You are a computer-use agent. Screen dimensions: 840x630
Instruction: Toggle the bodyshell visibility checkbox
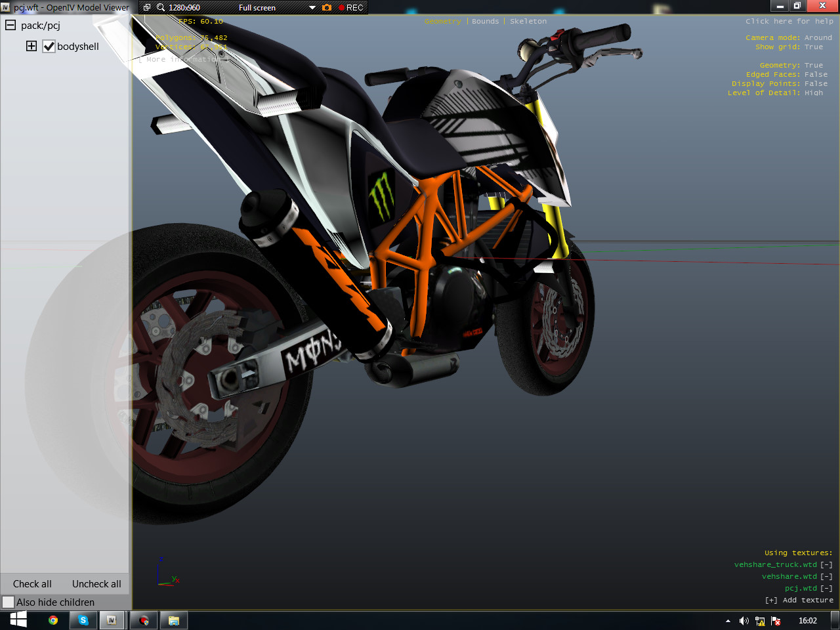tap(49, 46)
